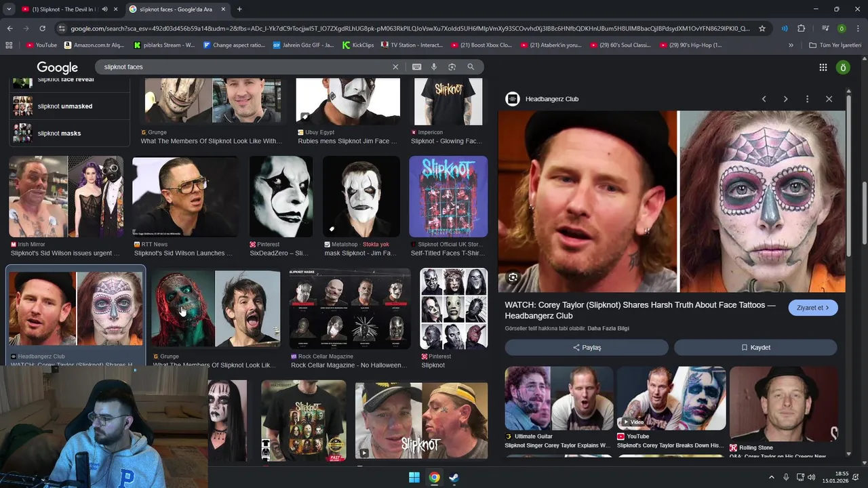Open the Self-Titled Faces T-Shirt thumbnail
This screenshot has height=488, width=868.
(x=448, y=197)
